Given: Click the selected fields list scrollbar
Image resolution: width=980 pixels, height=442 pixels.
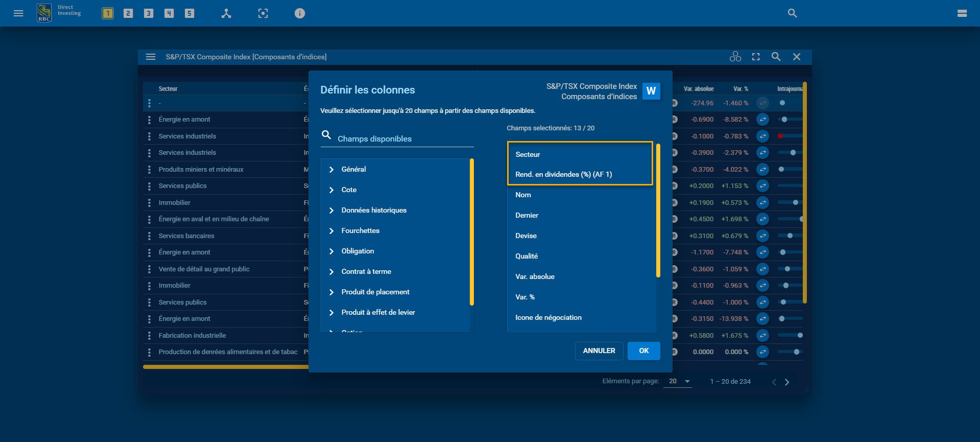Looking at the screenshot, I should 658,211.
